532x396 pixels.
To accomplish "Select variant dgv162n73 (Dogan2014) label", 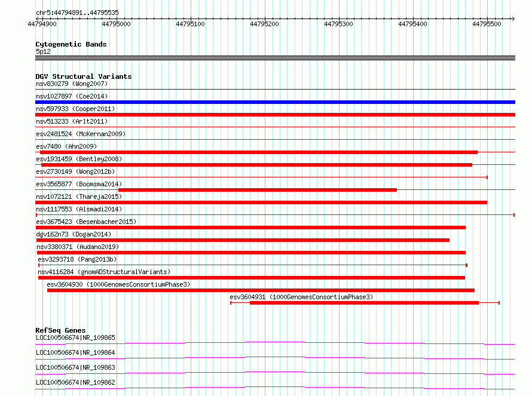I will (x=74, y=234).
